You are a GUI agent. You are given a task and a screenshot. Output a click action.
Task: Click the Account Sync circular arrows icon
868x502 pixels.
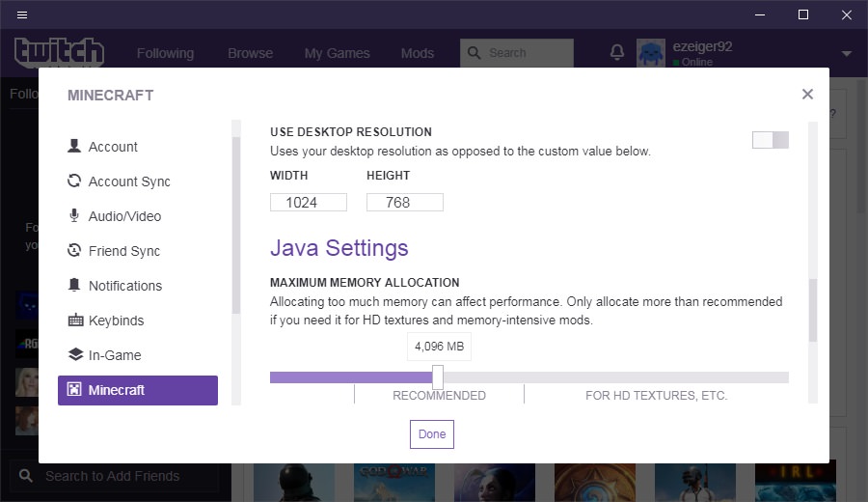pos(74,181)
